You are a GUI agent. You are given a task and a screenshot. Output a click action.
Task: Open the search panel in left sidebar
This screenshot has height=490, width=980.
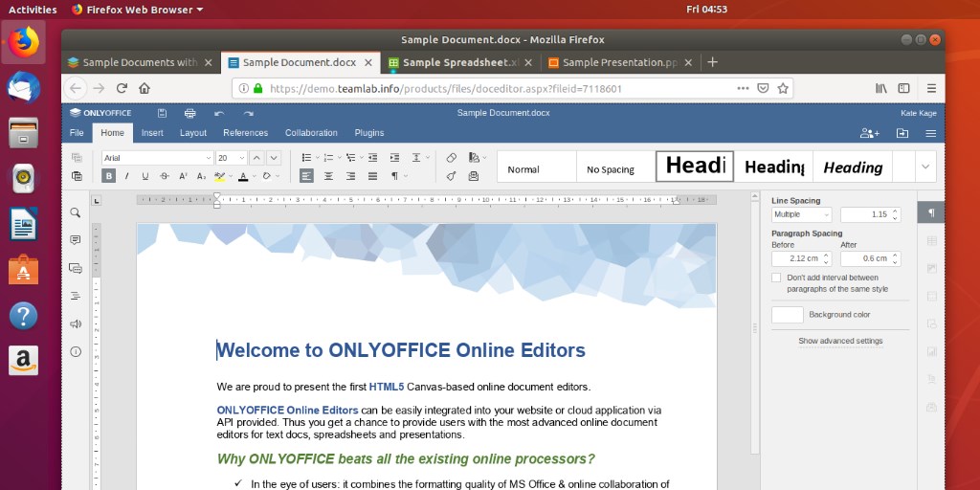(x=76, y=212)
